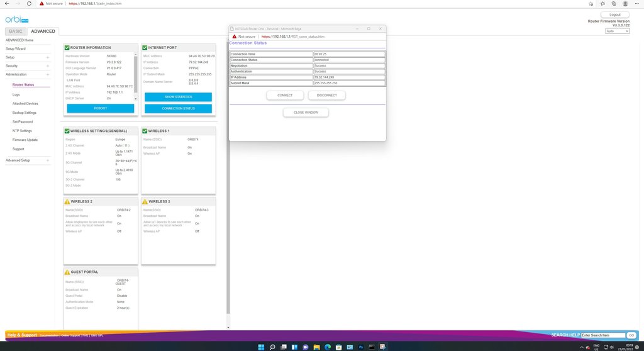Expand the Security menu section
644x351 pixels.
click(48, 66)
